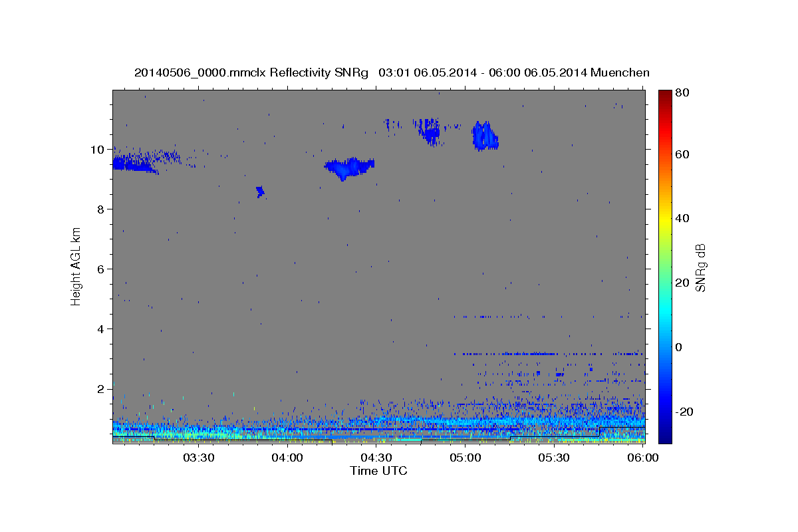Click the 04:00 time tick label

(x=287, y=458)
